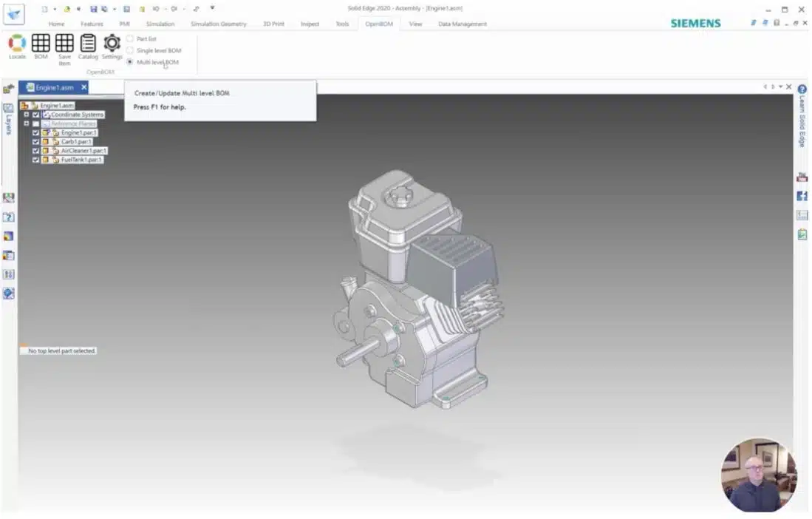Screen dimensions: 812x519
Task: Click the Engine1.asm root assembly icon
Action: point(24,106)
